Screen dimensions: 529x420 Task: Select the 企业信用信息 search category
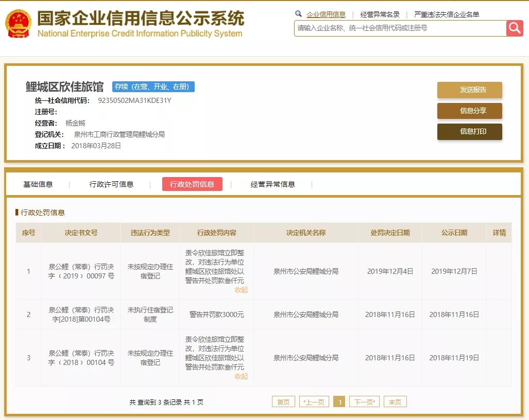pyautogui.click(x=326, y=14)
